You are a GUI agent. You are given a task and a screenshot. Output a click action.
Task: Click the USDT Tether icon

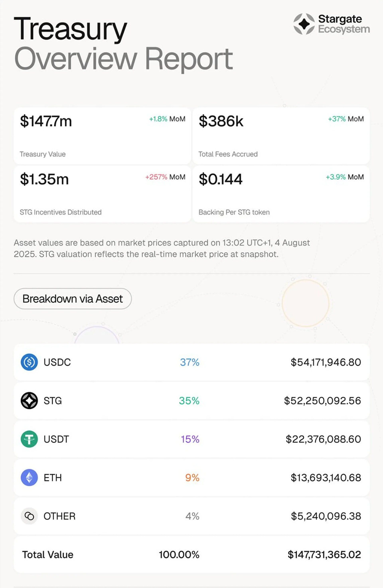click(x=29, y=439)
